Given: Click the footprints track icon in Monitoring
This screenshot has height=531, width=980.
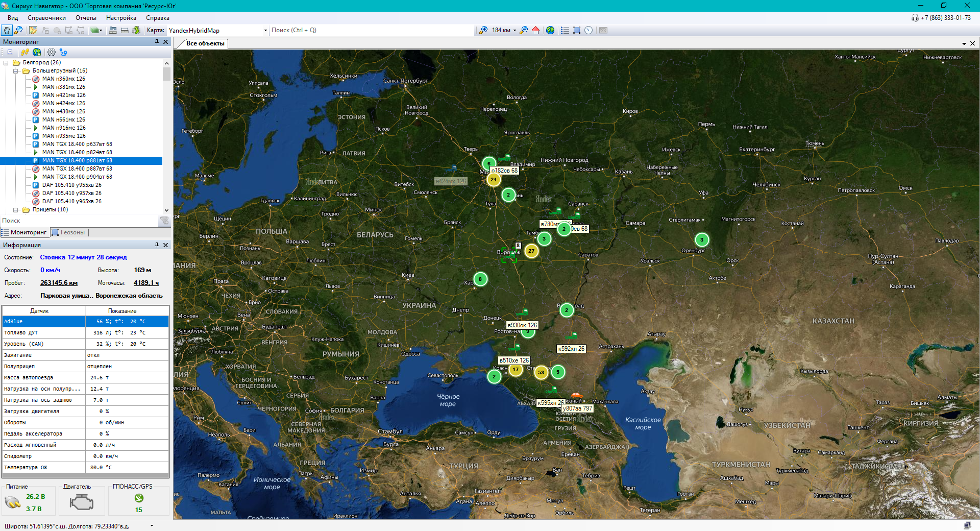Looking at the screenshot, I should click(24, 52).
